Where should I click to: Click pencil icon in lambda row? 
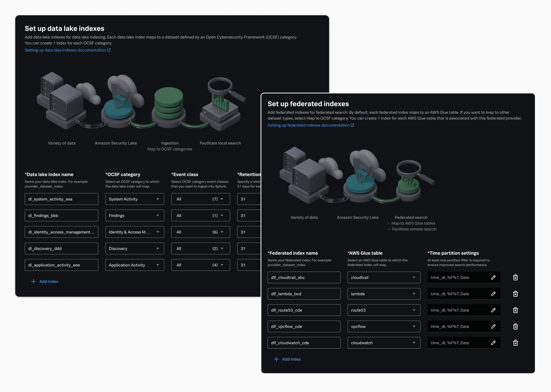pyautogui.click(x=493, y=294)
